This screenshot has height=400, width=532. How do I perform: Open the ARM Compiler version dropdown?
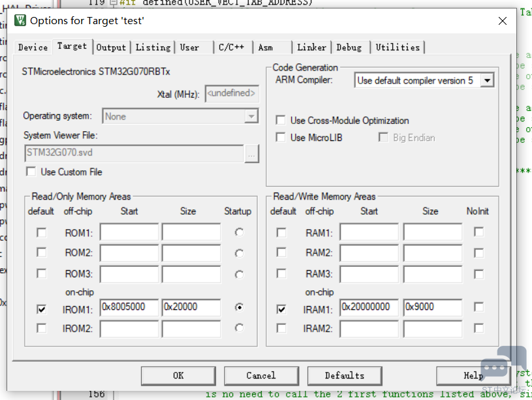click(x=487, y=80)
